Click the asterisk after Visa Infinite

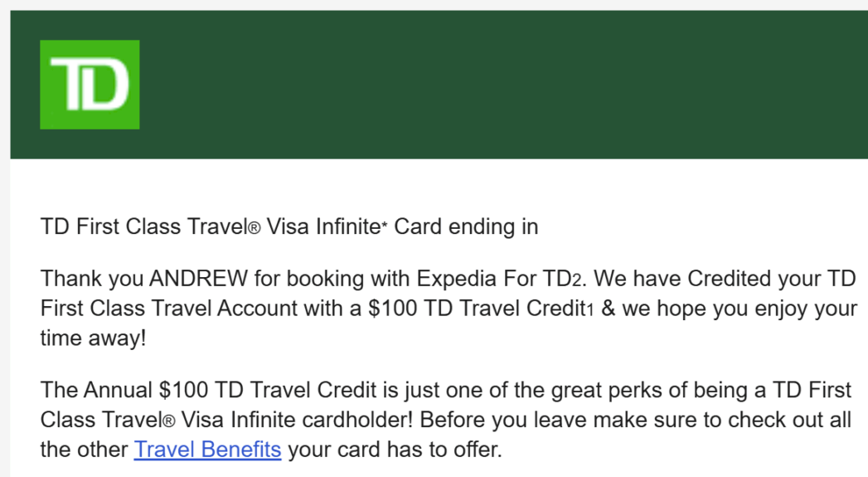pyautogui.click(x=385, y=226)
